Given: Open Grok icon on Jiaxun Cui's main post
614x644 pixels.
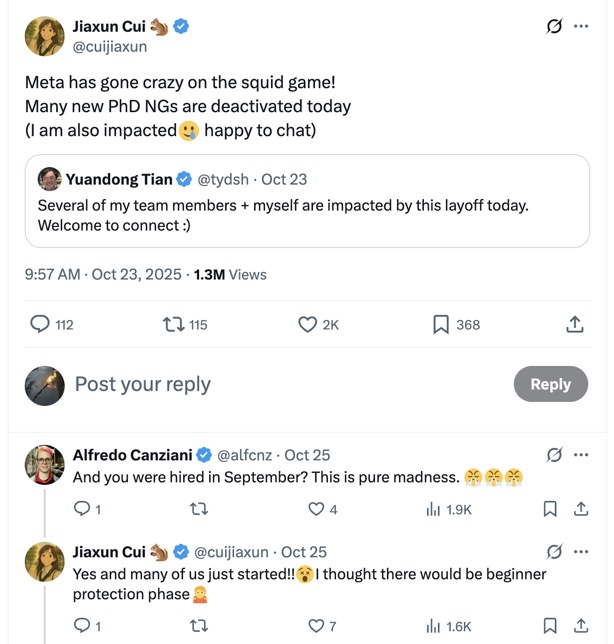Looking at the screenshot, I should tap(554, 26).
